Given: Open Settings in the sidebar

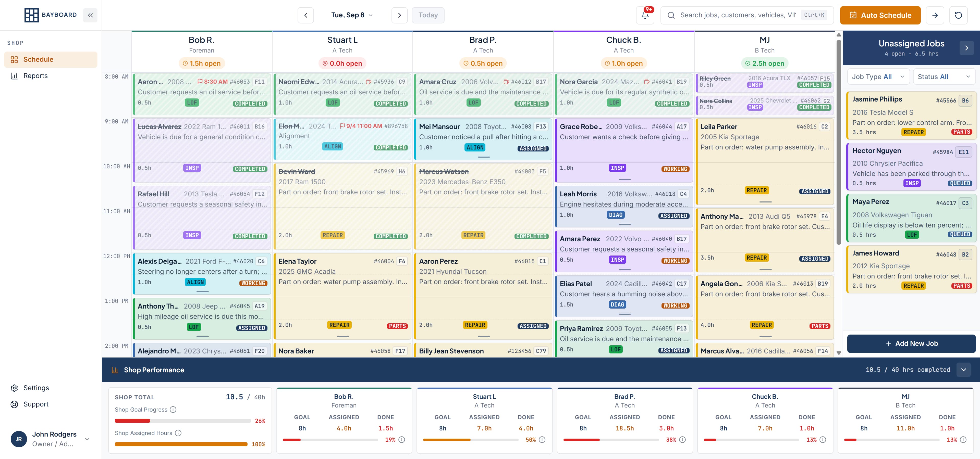Looking at the screenshot, I should [x=51, y=388].
